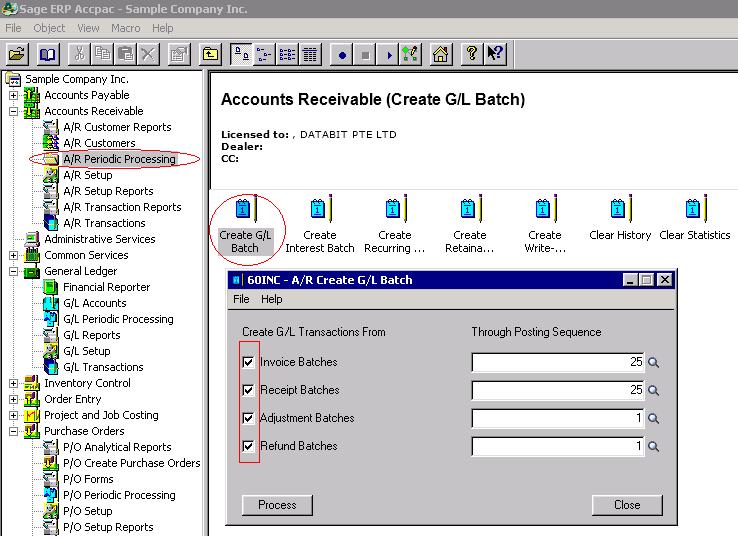
Task: Select A/R Transaction Reports in tree
Action: pyautogui.click(x=122, y=207)
